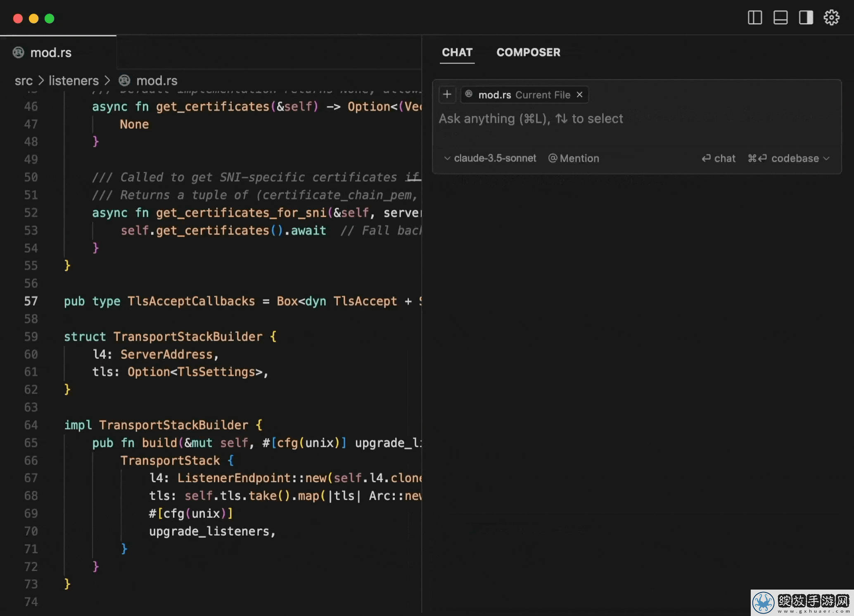Image resolution: width=854 pixels, height=616 pixels.
Task: Toggle the right AI pane layout icon
Action: tap(806, 18)
